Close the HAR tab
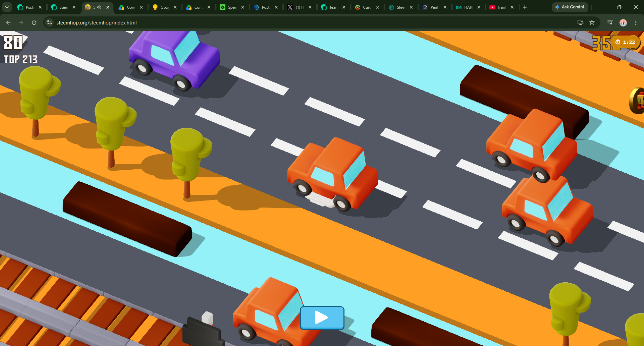 point(479,7)
